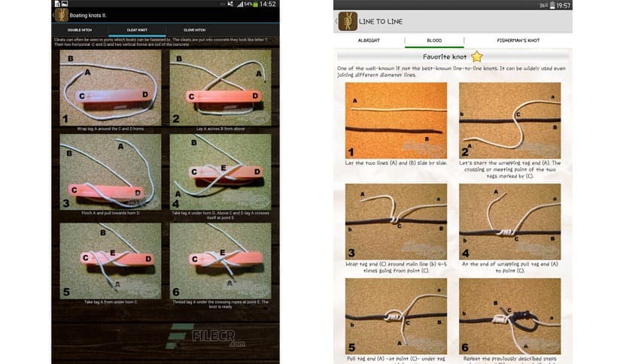Tap the blood knot description paragraph

tap(451, 71)
